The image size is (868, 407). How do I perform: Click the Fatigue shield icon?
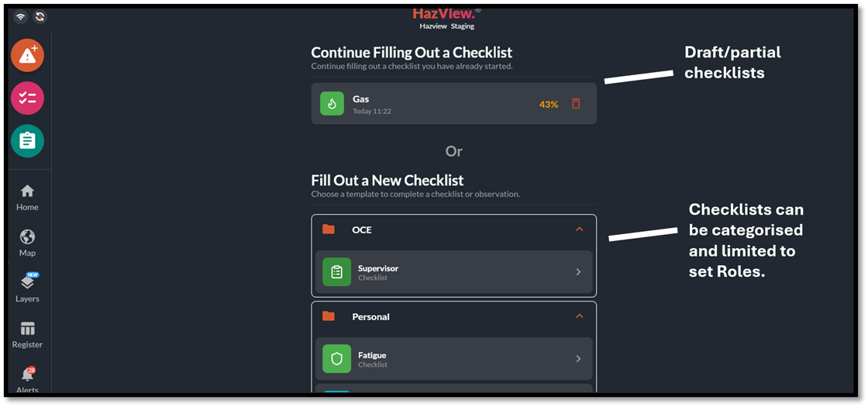(x=336, y=359)
